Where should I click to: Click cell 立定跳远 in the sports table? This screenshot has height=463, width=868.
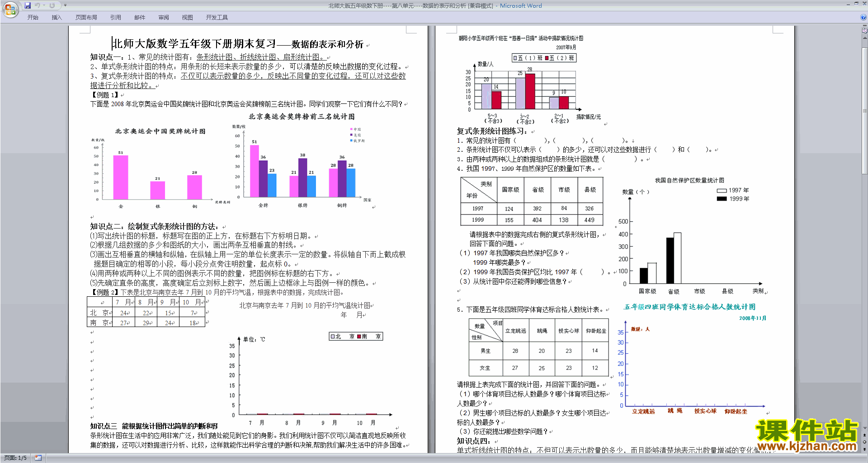click(515, 331)
